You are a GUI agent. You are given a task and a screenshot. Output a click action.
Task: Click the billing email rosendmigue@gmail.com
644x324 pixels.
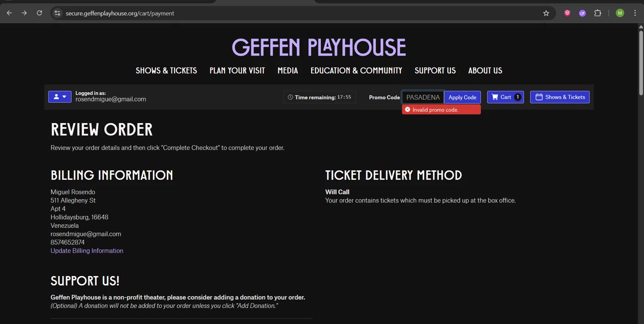pyautogui.click(x=86, y=234)
